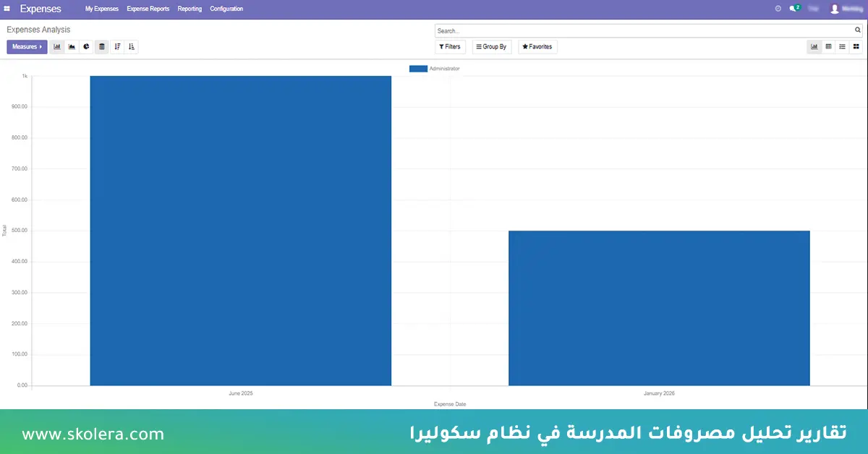Open the Measures dropdown
This screenshot has width=868, height=454.
point(27,46)
